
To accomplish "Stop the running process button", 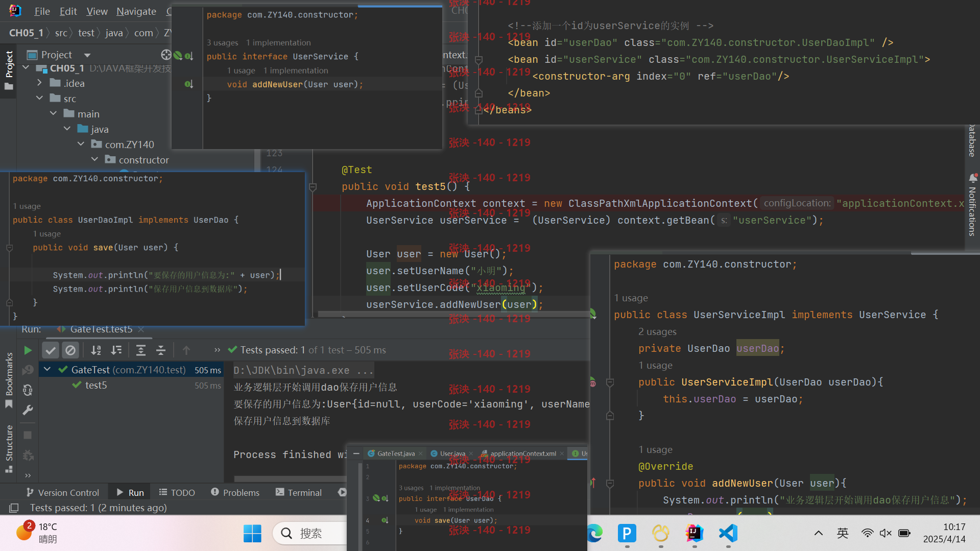I will coord(28,435).
